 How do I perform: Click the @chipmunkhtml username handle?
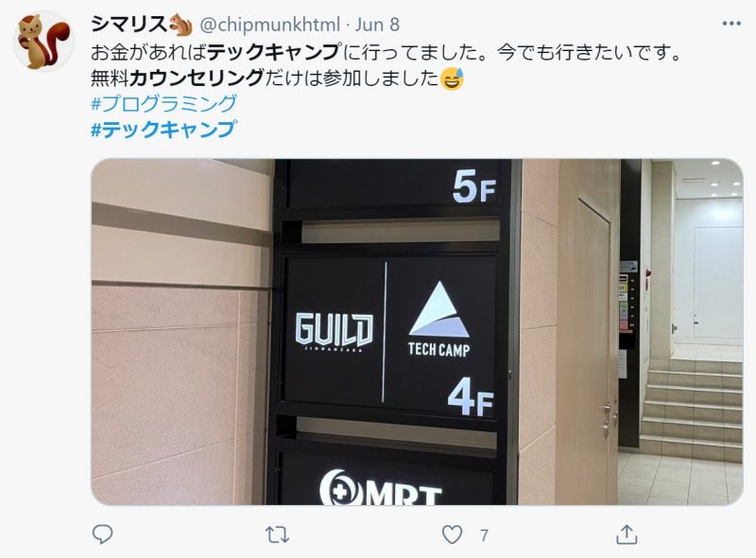(270, 25)
